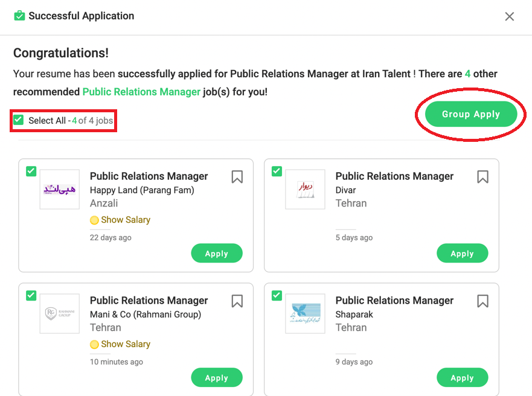Show Salary for Happy Land job

126,220
